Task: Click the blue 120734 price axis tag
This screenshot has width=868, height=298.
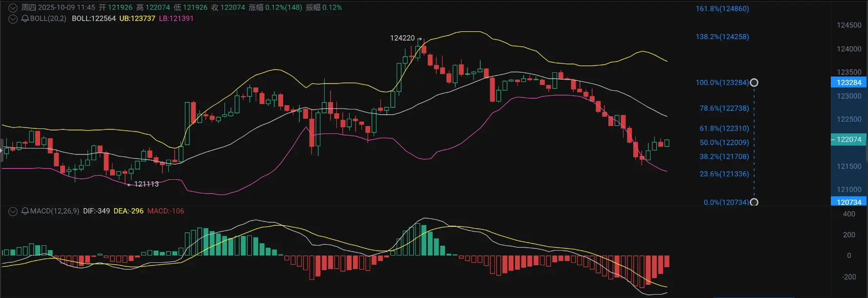Action: [x=849, y=202]
